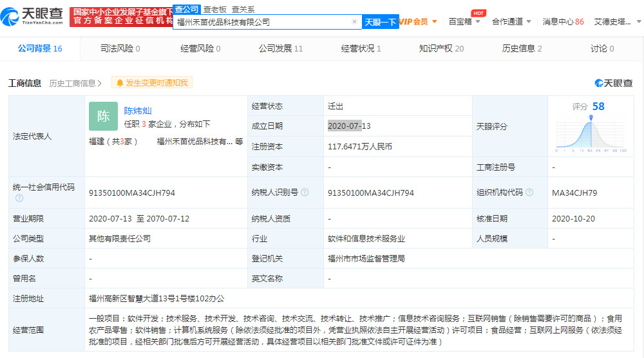644x358 pixels.
Task: Click organization code MA34CJH79
Action: pos(574,193)
